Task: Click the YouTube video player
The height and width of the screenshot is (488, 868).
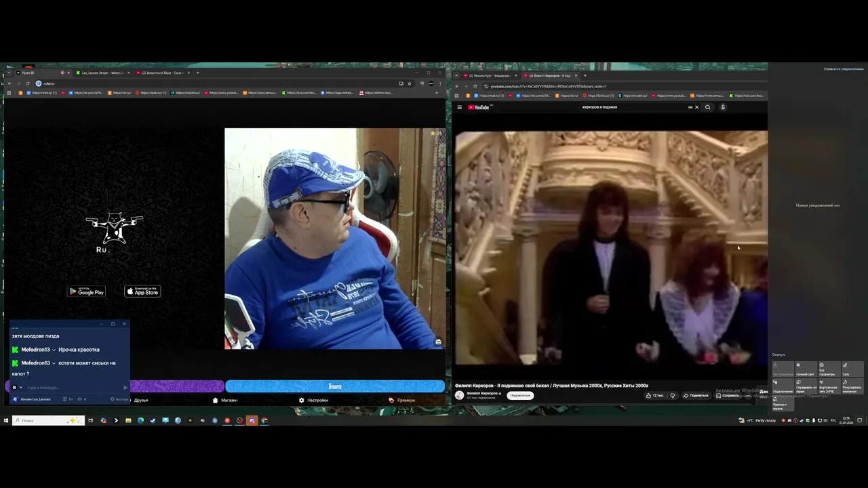Action: tap(612, 248)
